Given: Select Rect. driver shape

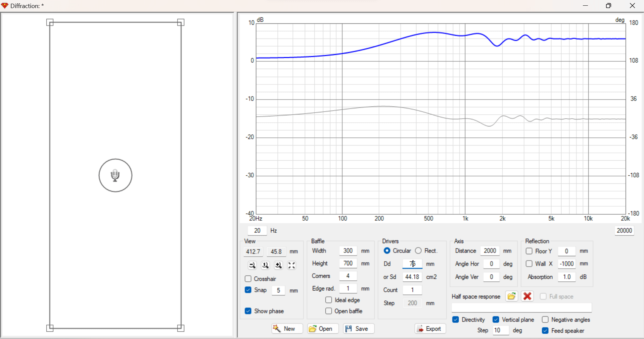Looking at the screenshot, I should (x=418, y=251).
